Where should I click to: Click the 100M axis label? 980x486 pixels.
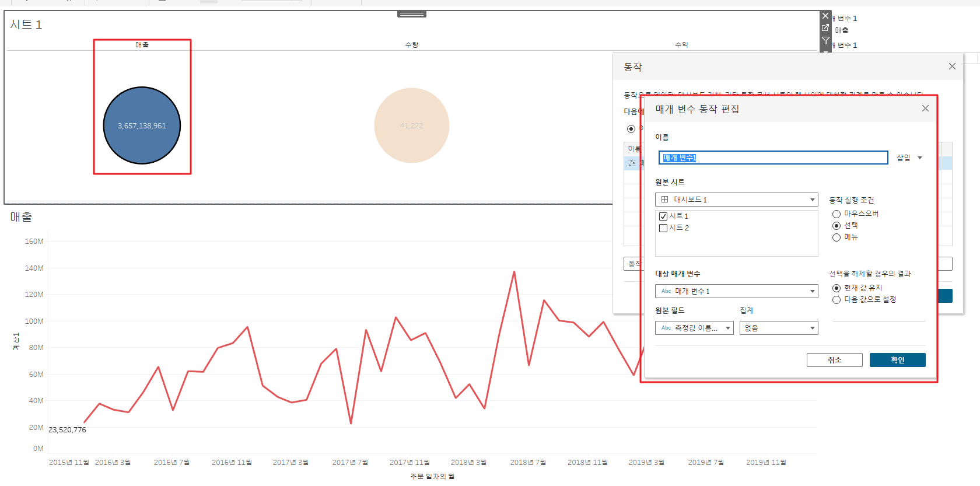pyautogui.click(x=34, y=321)
